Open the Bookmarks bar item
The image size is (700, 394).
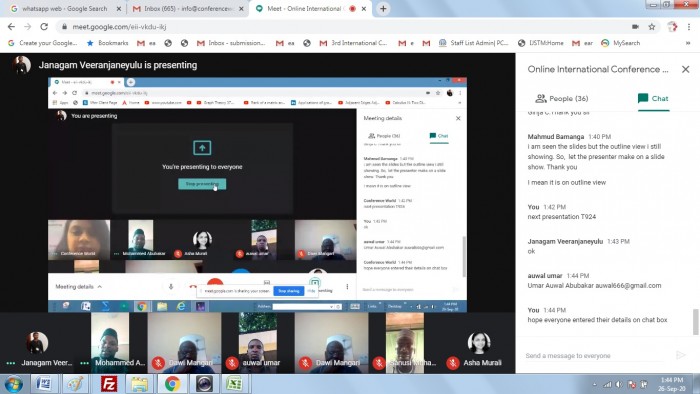coord(107,43)
